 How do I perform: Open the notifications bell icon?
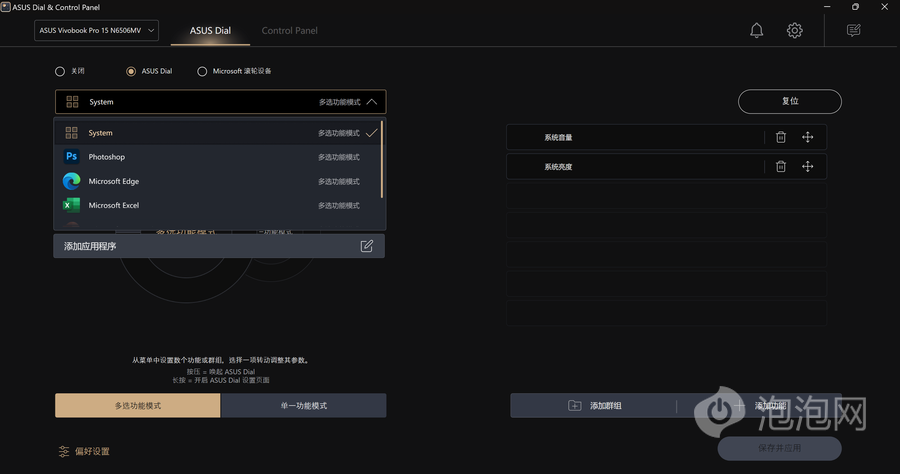757,30
